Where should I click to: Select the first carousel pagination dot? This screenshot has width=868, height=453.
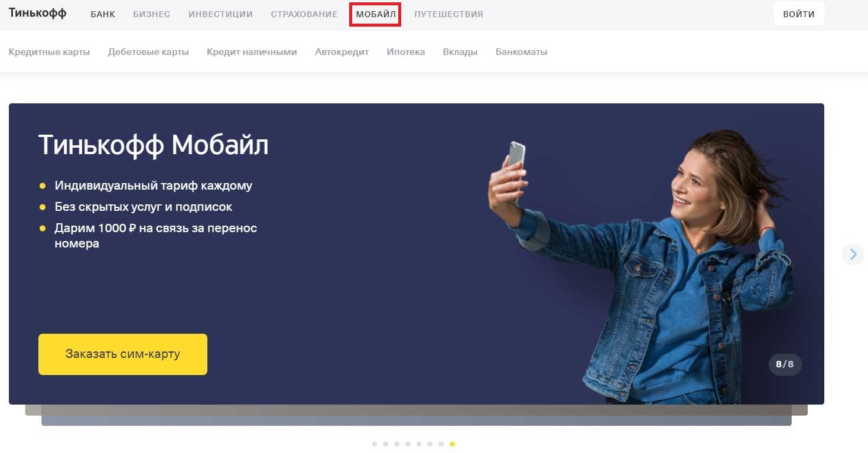pos(375,444)
